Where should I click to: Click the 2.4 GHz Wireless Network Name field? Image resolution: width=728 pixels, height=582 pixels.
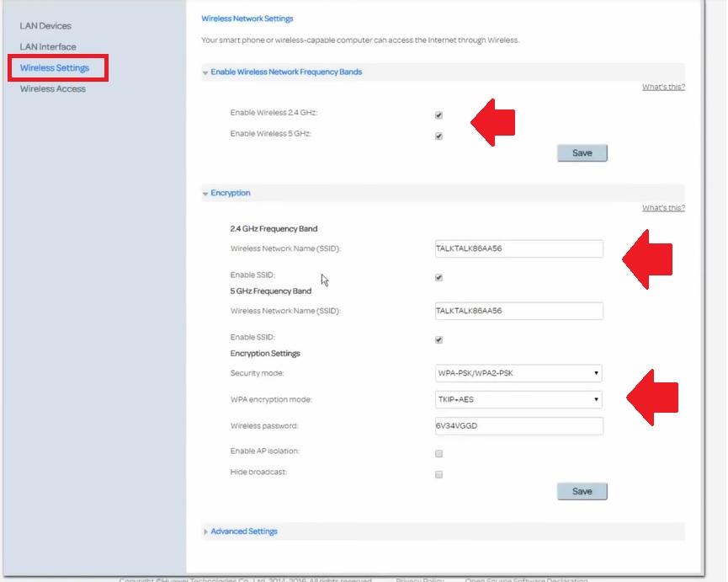(x=518, y=248)
